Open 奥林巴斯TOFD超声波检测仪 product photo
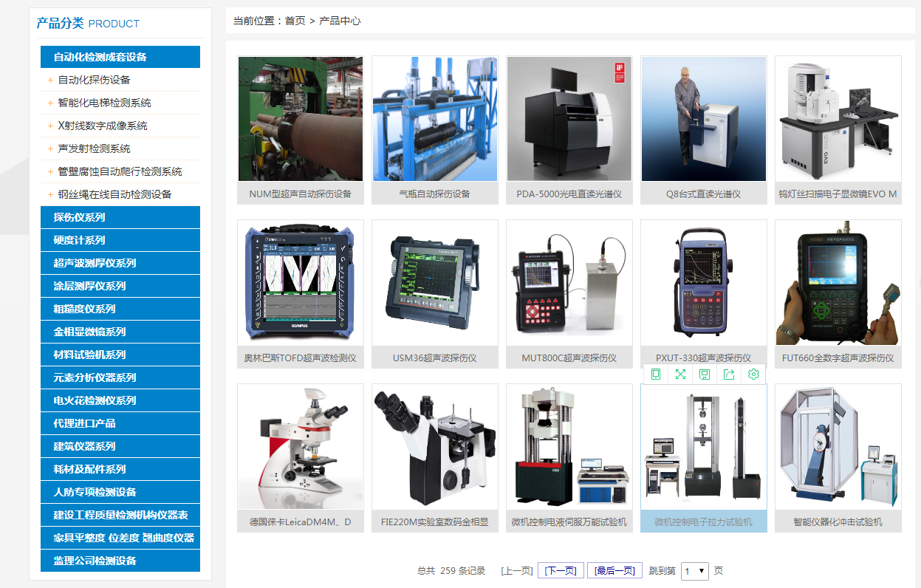Viewport: 921px width, 588px height. (x=301, y=283)
